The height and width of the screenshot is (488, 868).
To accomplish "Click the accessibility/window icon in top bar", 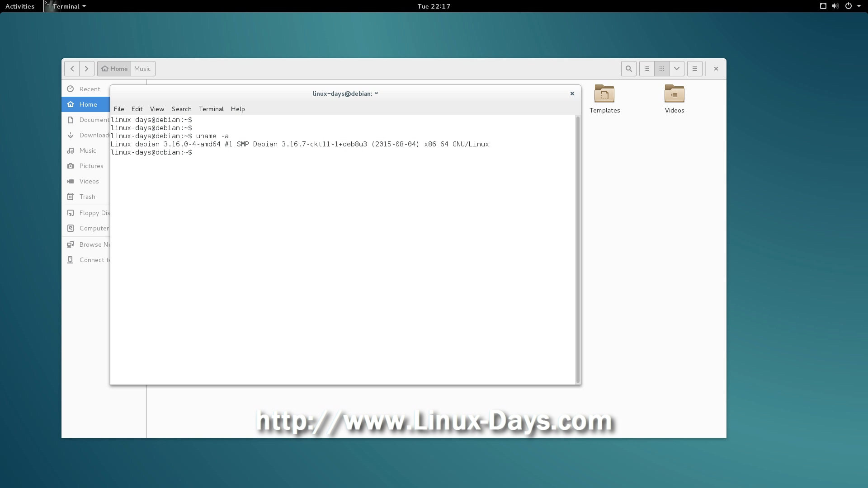I will pyautogui.click(x=823, y=6).
